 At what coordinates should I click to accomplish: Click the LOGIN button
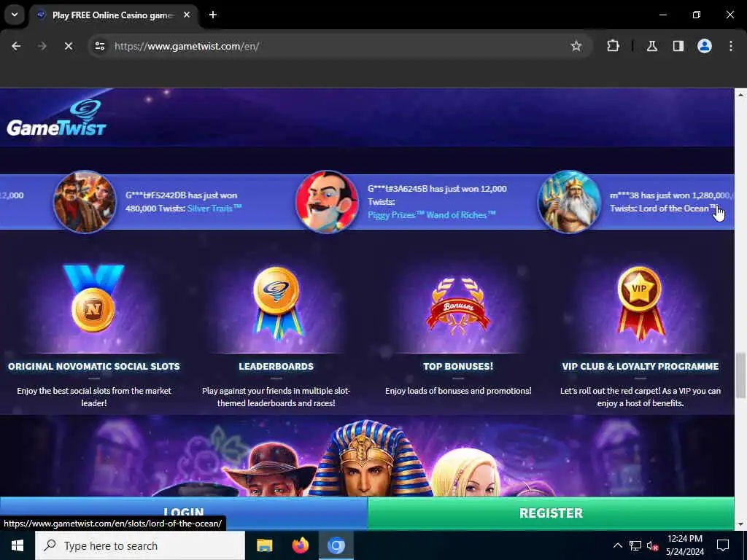pyautogui.click(x=184, y=513)
